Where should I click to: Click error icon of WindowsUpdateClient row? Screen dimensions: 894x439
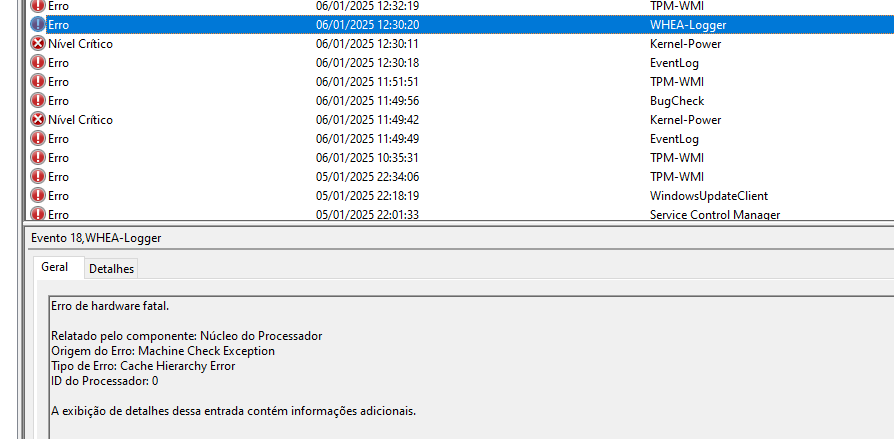tap(38, 196)
